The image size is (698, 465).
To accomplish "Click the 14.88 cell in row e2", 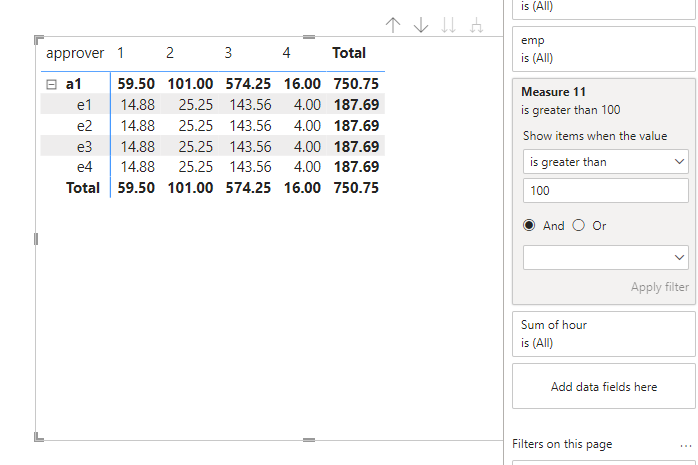I will 138,126.
